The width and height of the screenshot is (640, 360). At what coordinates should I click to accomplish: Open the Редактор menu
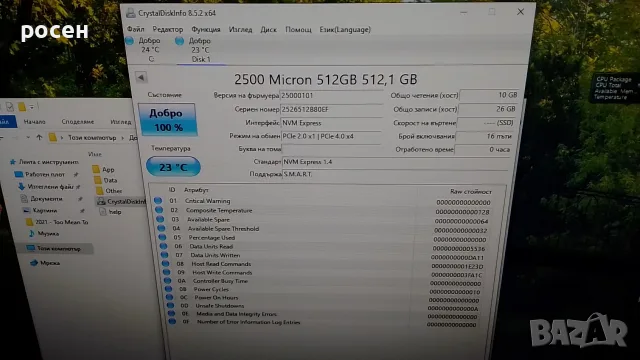coord(167,29)
